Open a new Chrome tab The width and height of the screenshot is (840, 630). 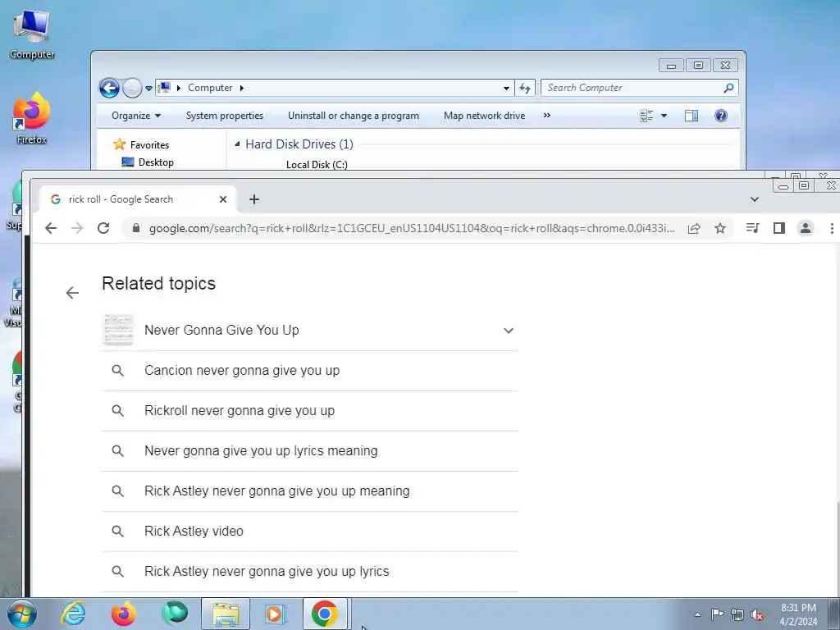point(254,199)
